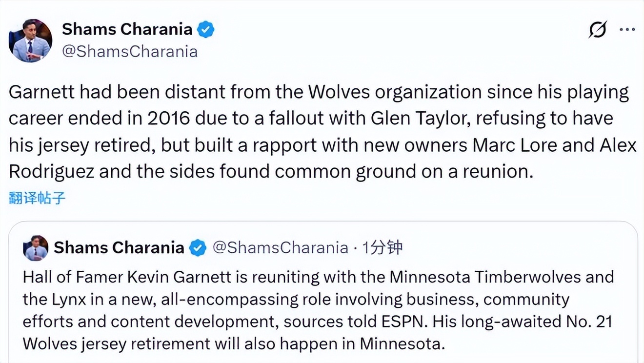Image resolution: width=644 pixels, height=363 pixels.
Task: Open the main author name Shams Charania
Action: pos(127,29)
